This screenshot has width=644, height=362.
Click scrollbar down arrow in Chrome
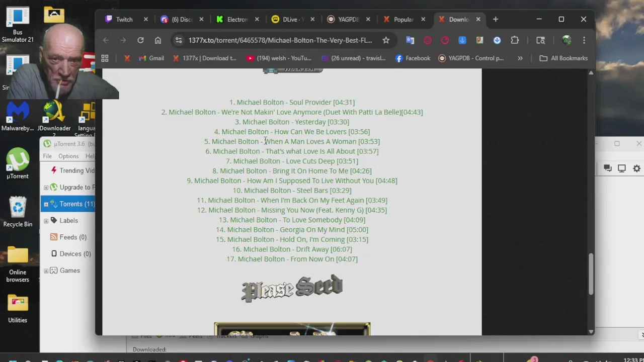coord(591,331)
